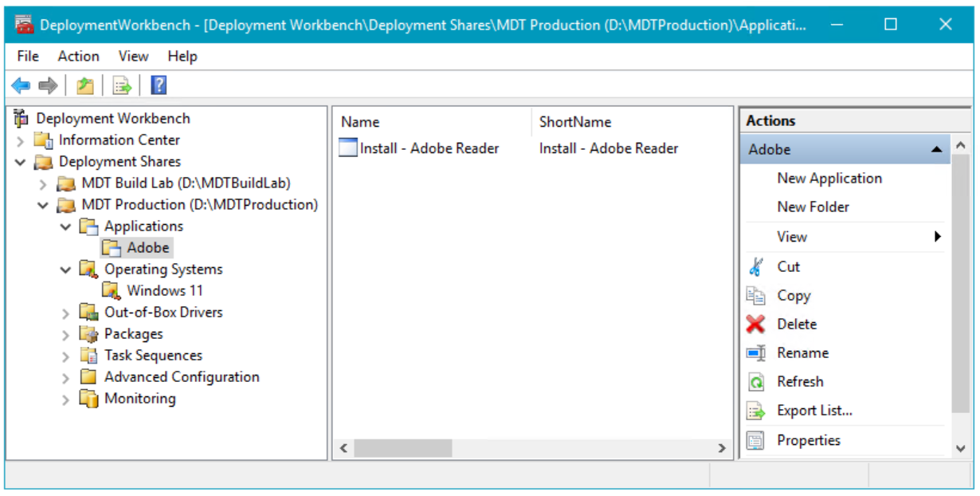Click New Application in Actions pane
The width and height of the screenshot is (980, 496).
click(x=829, y=179)
